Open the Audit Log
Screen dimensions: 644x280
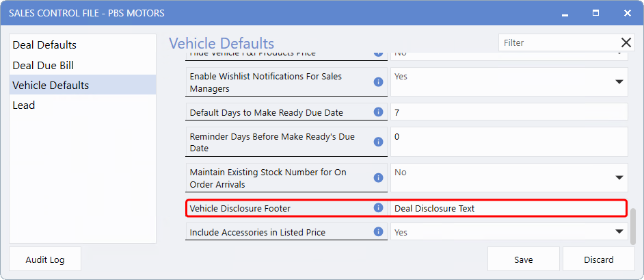[45, 259]
